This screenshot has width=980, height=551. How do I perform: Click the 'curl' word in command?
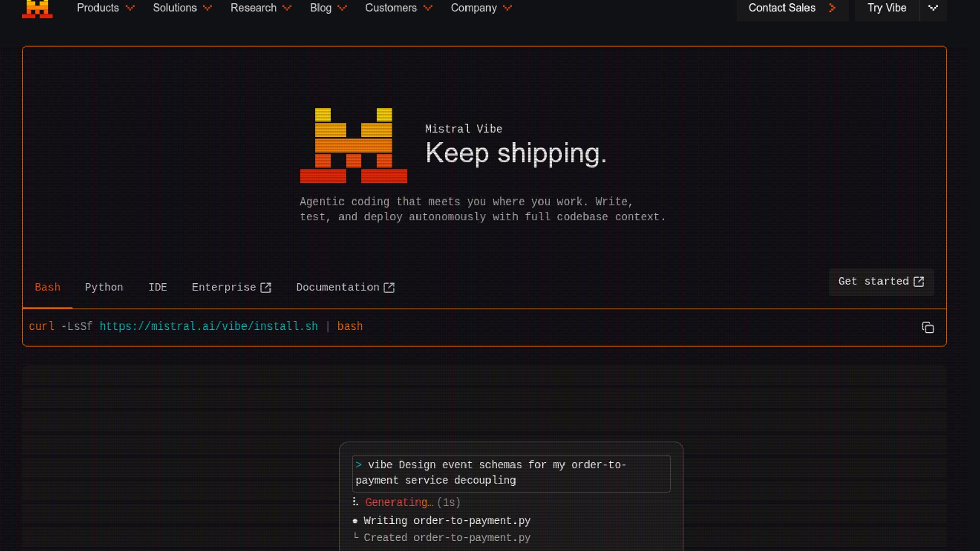41,327
